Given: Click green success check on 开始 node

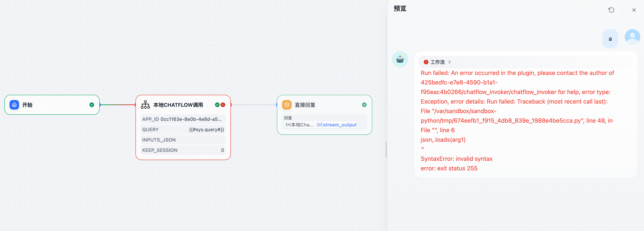Looking at the screenshot, I should point(92,105).
